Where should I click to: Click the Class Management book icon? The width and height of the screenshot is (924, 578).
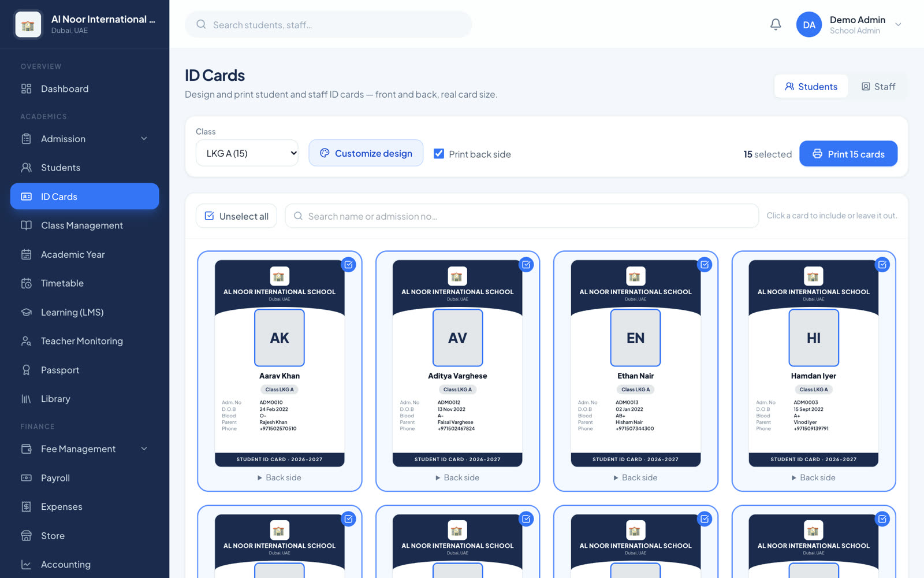27,225
